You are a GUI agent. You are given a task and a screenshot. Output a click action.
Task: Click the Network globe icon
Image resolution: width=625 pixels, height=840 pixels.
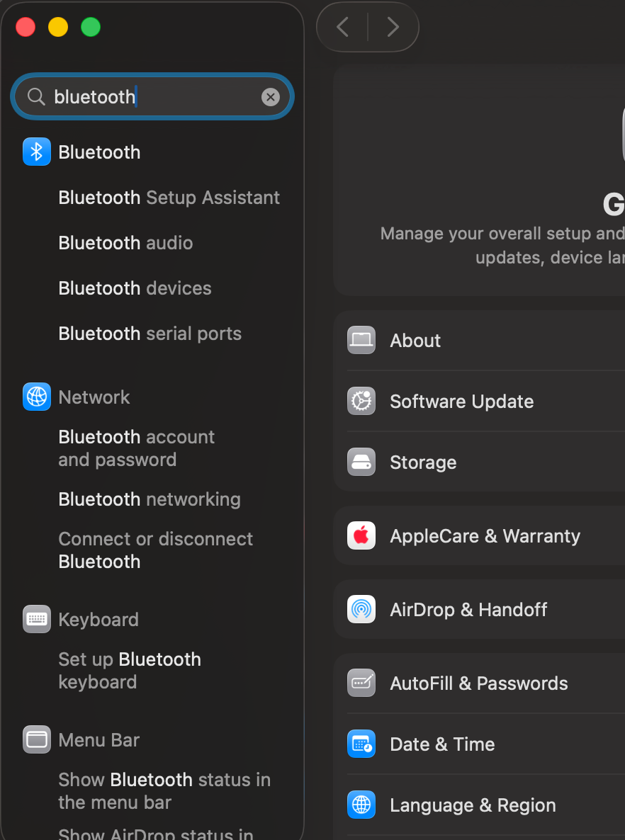click(36, 397)
